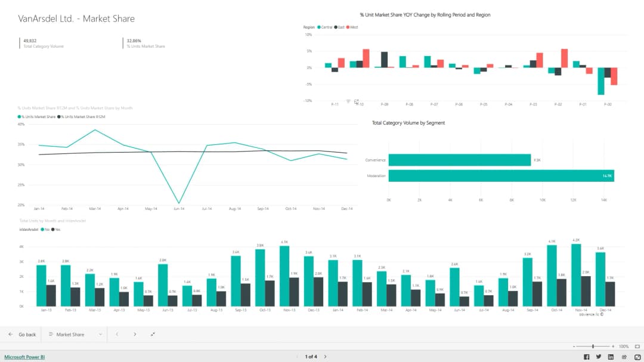
Task: Click the Jan-13 teal bar labeled 2.8K
Action: [x=42, y=286]
